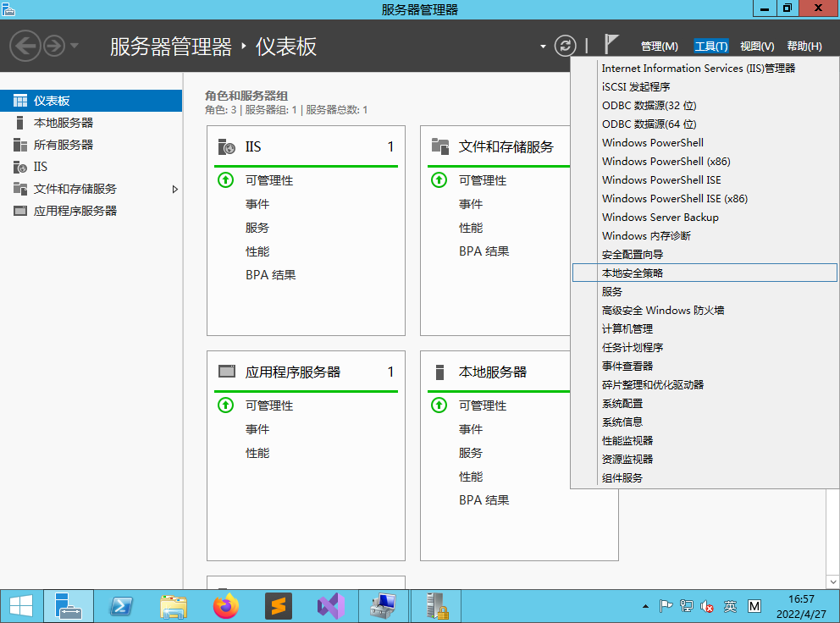
Task: Click the back navigation arrow
Action: coord(25,46)
